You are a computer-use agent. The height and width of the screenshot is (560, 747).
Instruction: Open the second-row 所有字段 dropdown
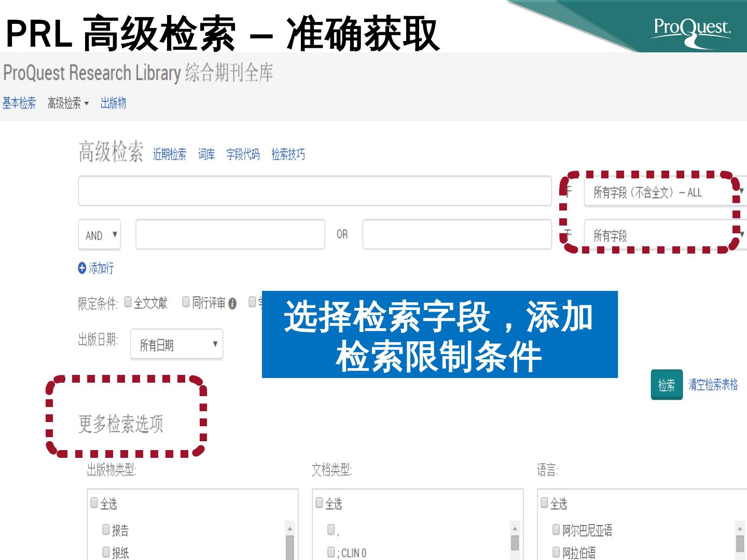[665, 235]
